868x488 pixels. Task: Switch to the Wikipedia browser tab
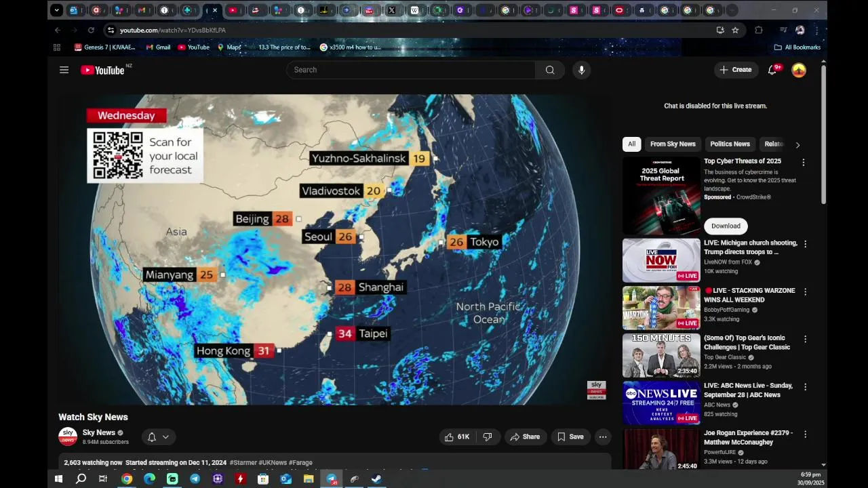[414, 10]
